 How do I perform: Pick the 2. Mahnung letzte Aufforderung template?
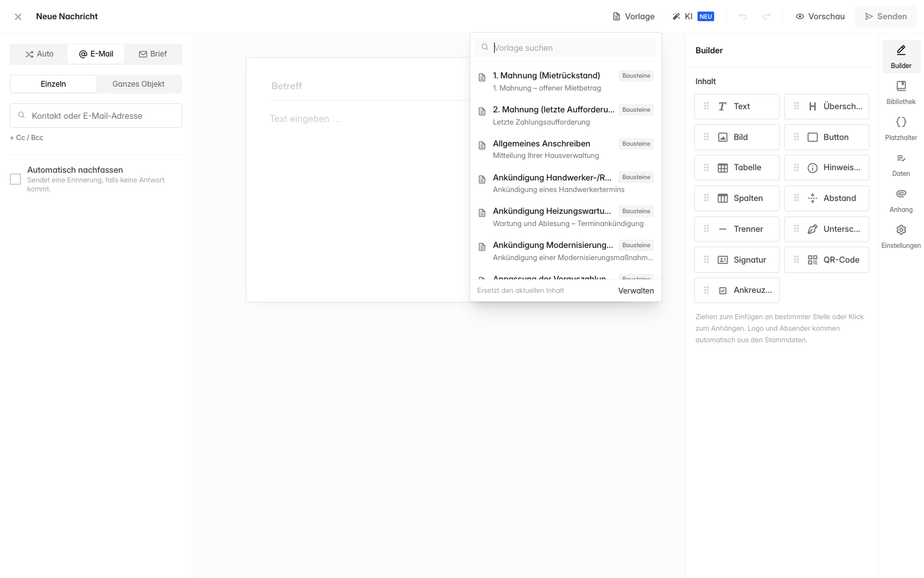pos(566,116)
